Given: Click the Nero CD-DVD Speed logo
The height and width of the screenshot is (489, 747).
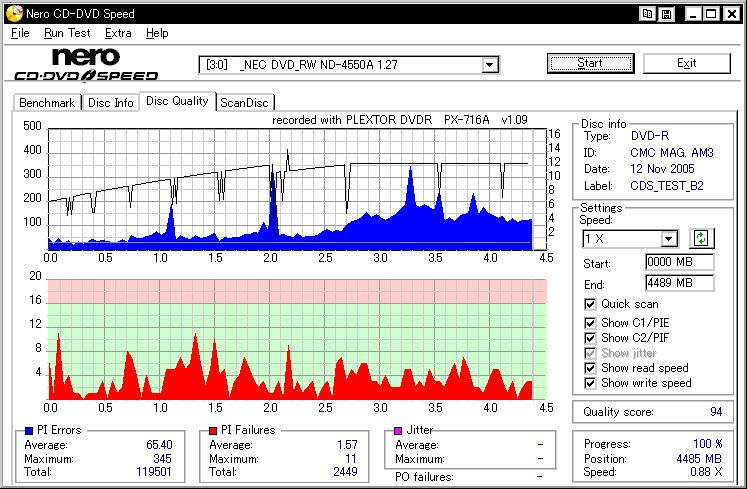Looking at the screenshot, I should (x=86, y=65).
